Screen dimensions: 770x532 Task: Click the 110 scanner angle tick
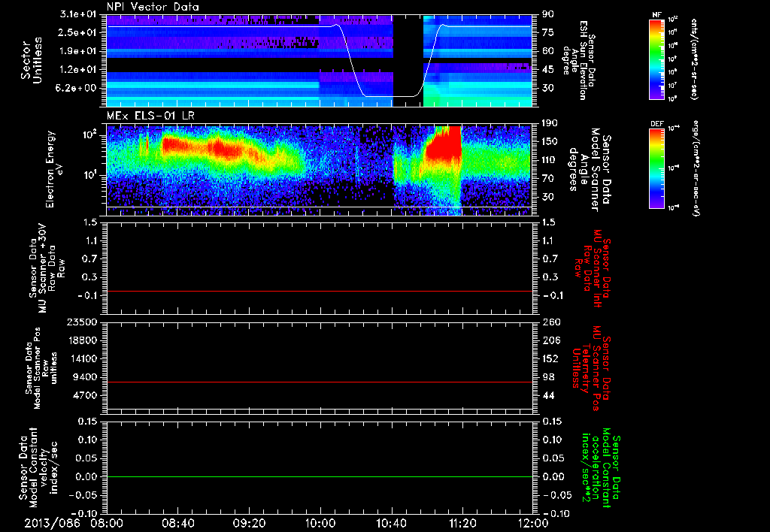550,160
